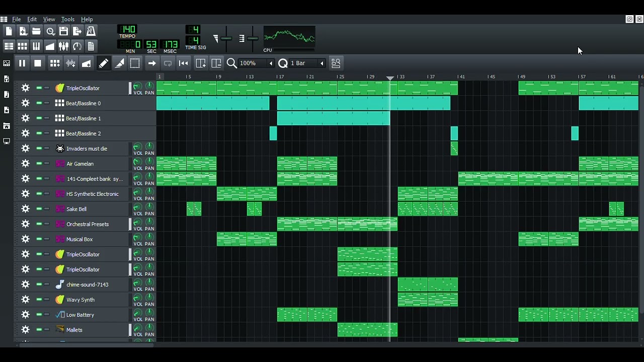Mute the Sake Bell track
The height and width of the screenshot is (362, 644).
[x=39, y=209]
